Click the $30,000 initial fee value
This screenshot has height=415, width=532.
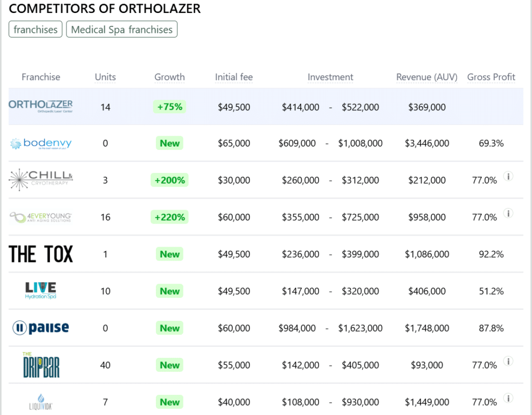pos(234,180)
